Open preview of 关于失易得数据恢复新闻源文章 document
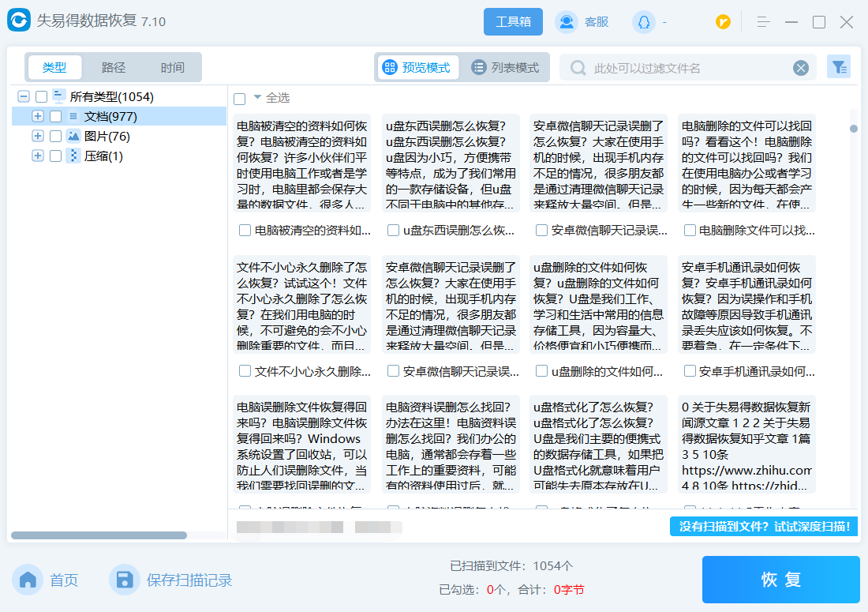This screenshot has height=612, width=868. (x=747, y=444)
